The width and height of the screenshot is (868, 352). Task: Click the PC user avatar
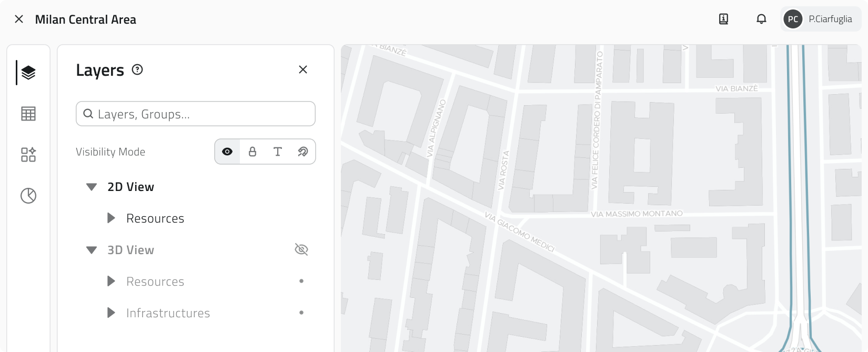click(793, 19)
